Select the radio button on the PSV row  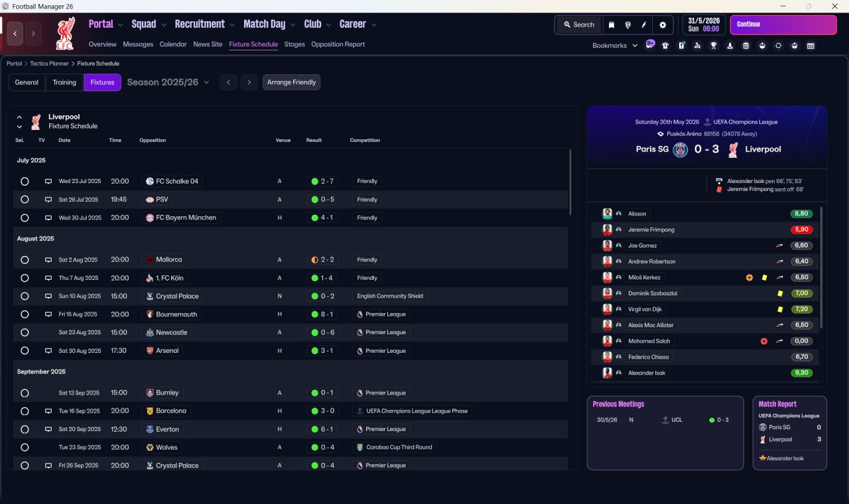(25, 200)
